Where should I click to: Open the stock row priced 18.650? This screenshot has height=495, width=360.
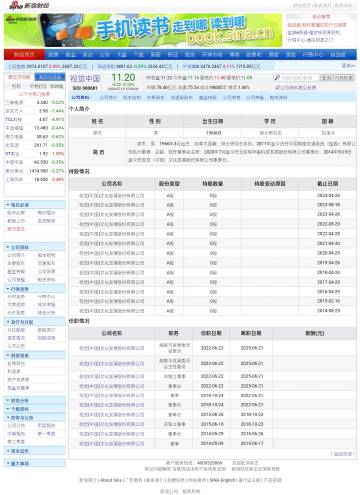(35, 179)
